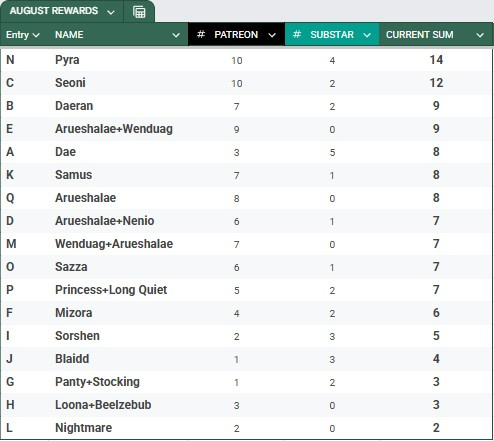Expand the AUGUST REWARDS table dropdown
Screen dimensions: 494x441
(x=111, y=13)
